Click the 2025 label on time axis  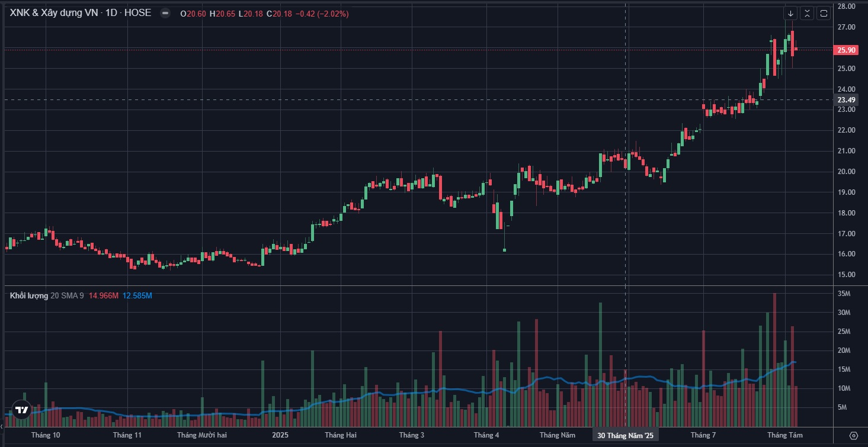click(280, 435)
